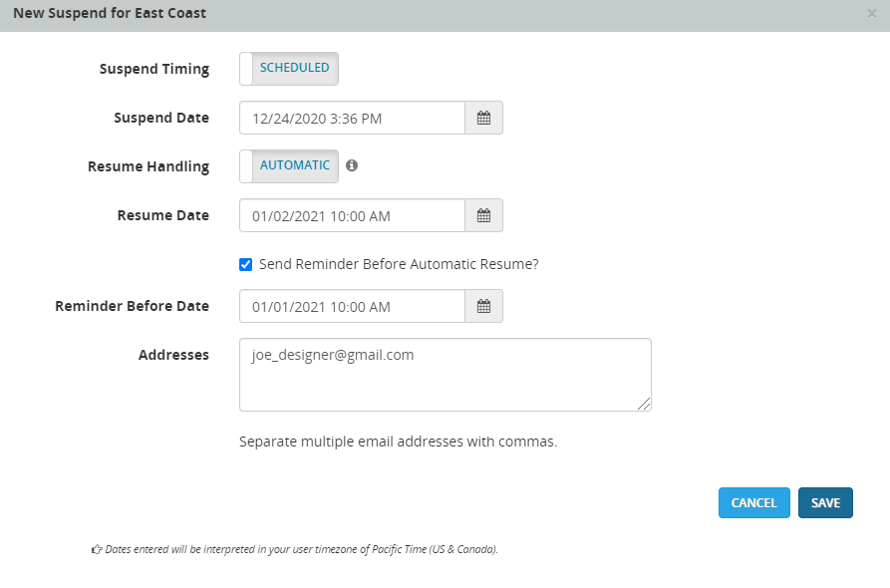Toggle the Suspend Timing Scheduled switch
The image size is (890, 588).
click(x=289, y=68)
